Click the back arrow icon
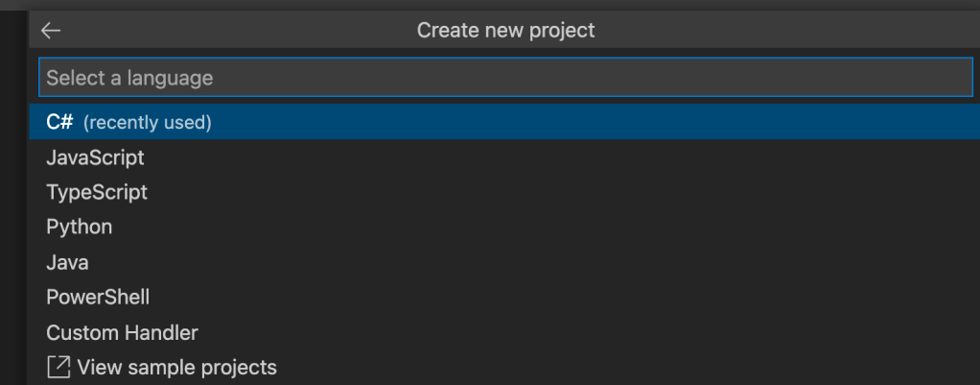Image resolution: width=980 pixels, height=385 pixels. [x=51, y=31]
